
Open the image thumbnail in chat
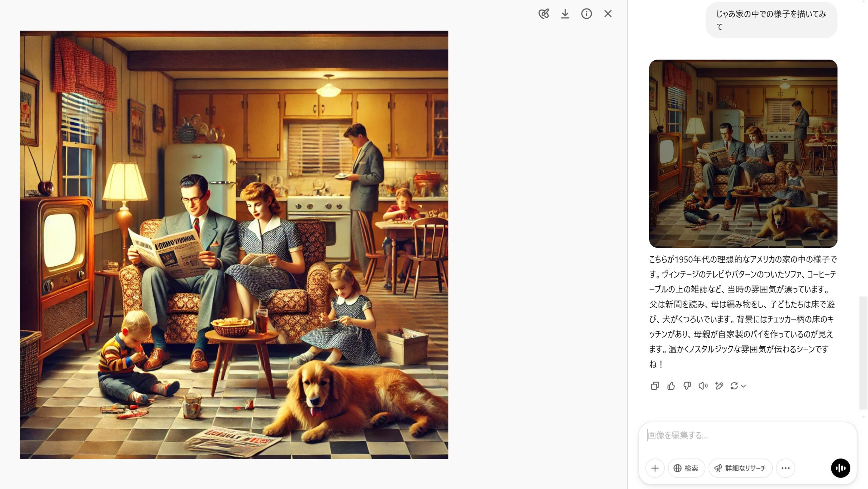point(743,154)
